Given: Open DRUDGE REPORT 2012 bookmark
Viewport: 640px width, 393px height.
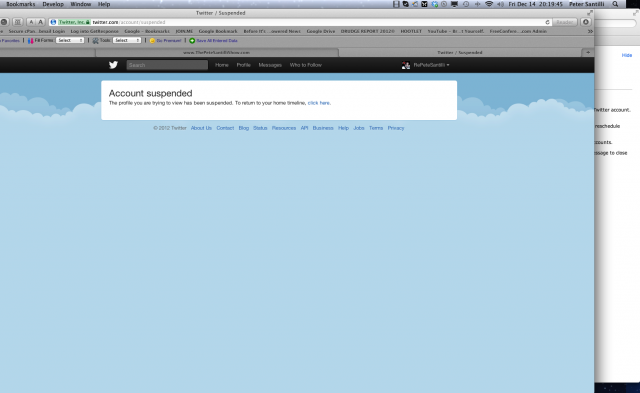Looking at the screenshot, I should coord(368,31).
